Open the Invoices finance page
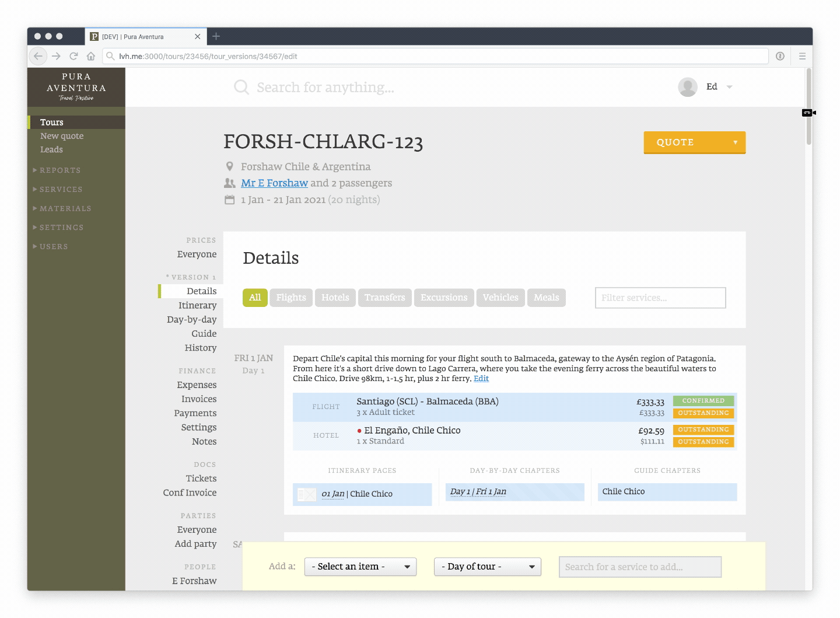Screen dimensions: 840x618 (x=199, y=399)
